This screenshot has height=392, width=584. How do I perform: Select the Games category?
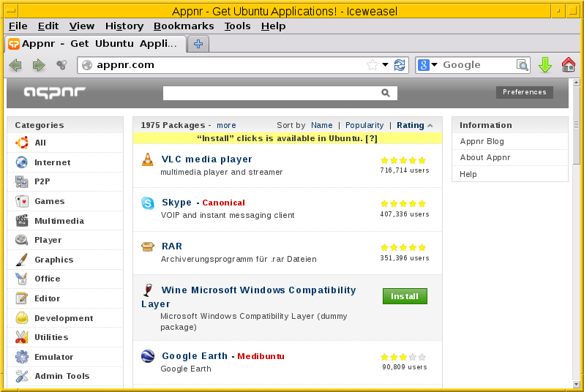pos(49,201)
